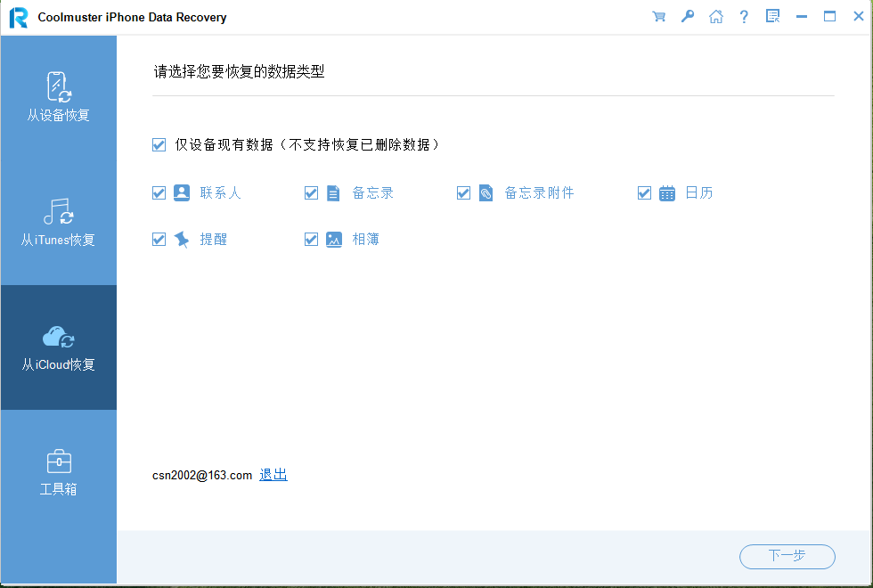Uncheck the 备忘录 checkbox
The image size is (873, 588).
pyautogui.click(x=311, y=193)
